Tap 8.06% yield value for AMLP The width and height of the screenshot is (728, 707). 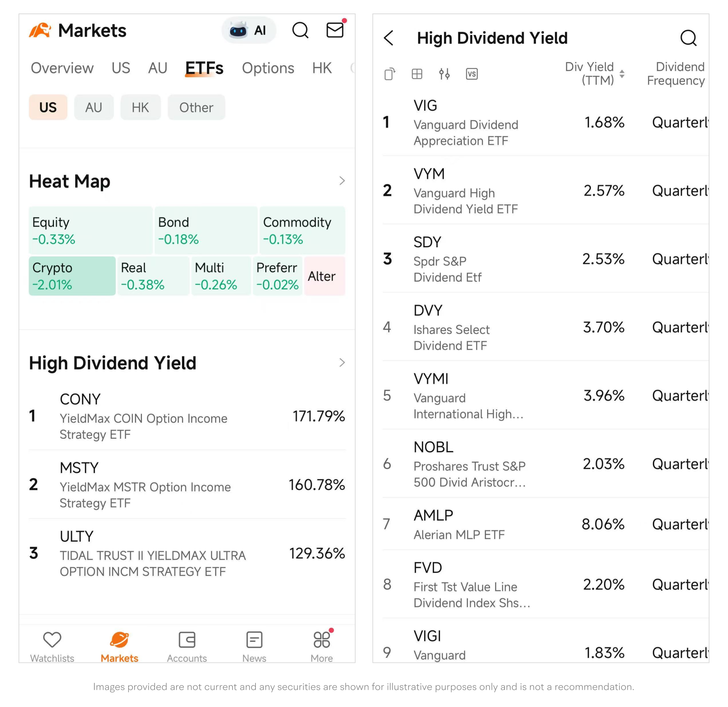603,524
